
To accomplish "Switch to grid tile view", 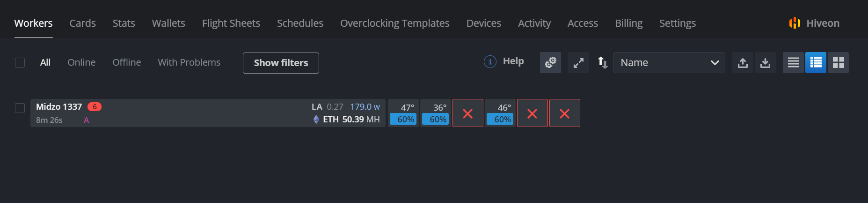I will 838,62.
